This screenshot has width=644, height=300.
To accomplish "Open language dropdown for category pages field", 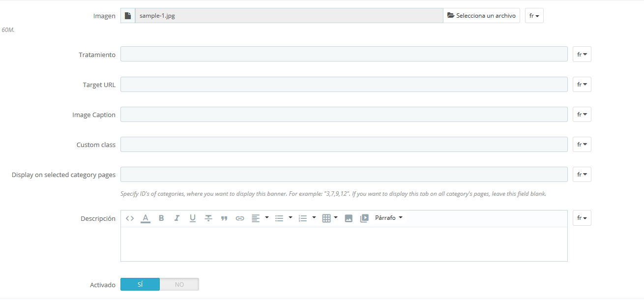I will [582, 175].
